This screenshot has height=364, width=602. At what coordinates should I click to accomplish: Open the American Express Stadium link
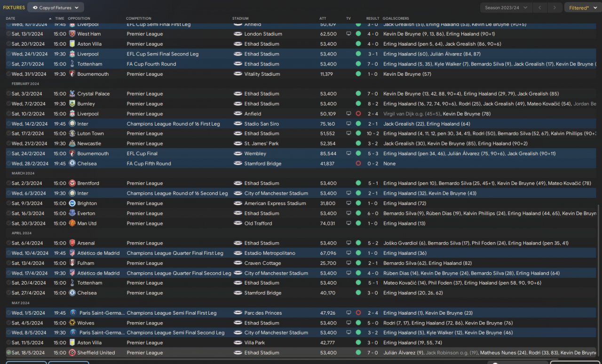click(275, 203)
